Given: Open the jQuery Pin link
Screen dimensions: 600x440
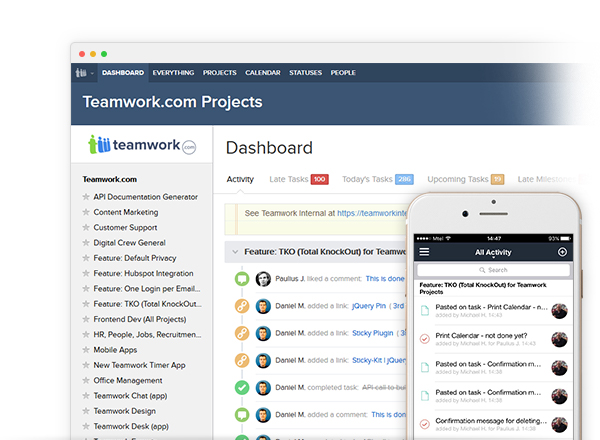Looking at the screenshot, I should (x=369, y=306).
